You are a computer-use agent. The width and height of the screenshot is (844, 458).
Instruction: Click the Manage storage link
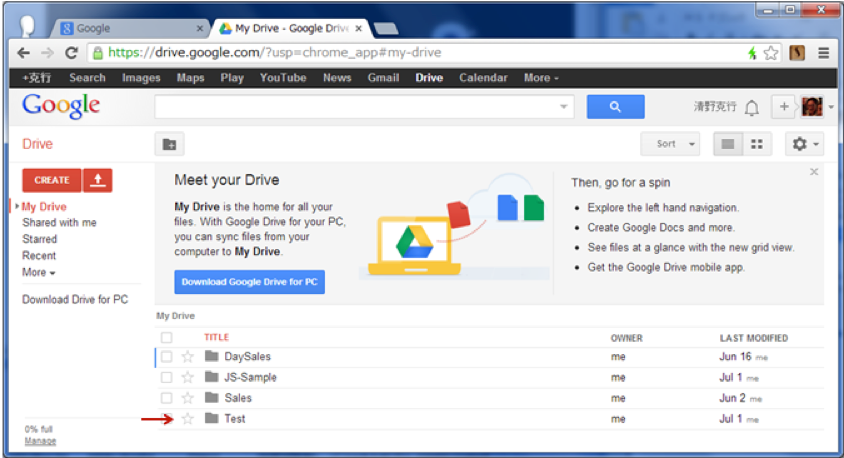40,441
